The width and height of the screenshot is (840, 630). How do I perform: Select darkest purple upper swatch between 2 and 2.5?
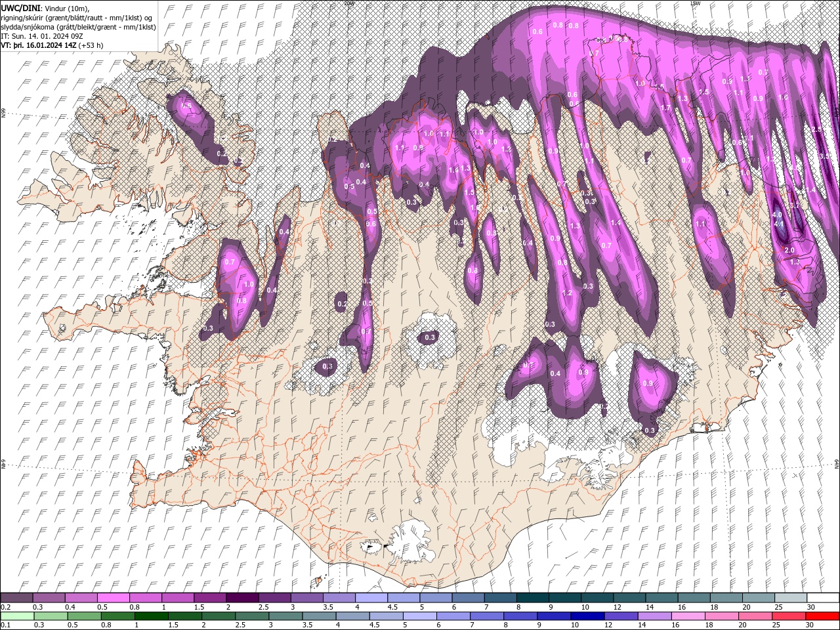pos(242,598)
